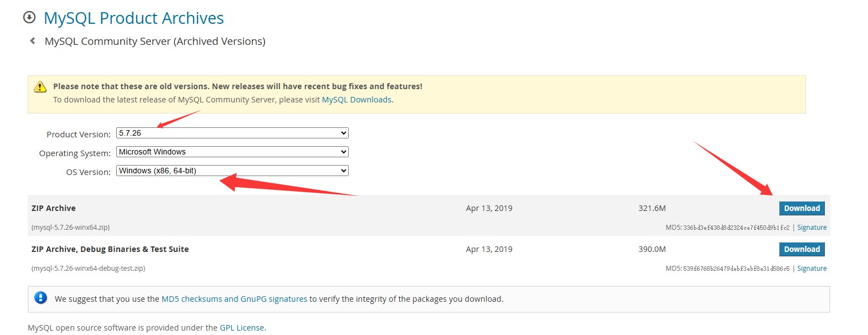Image resolution: width=868 pixels, height=335 pixels.
Task: Open the Product Version dropdown showing 5.7.26
Action: [232, 133]
